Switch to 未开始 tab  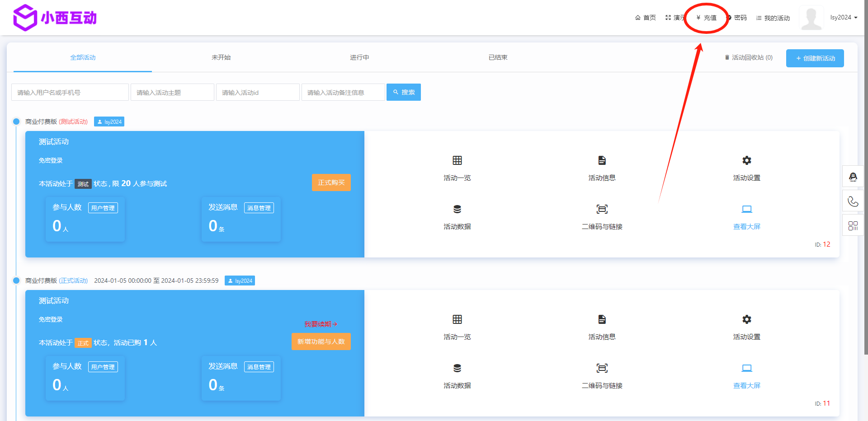[221, 57]
